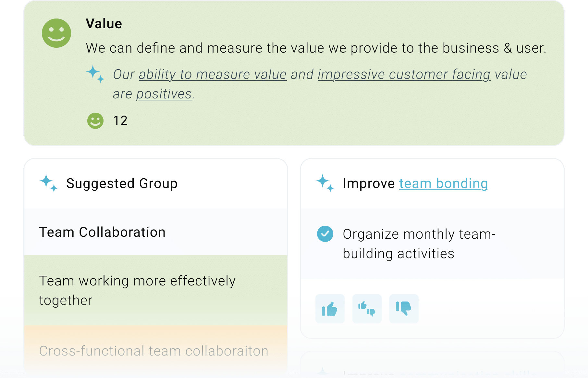
Task: Click the small smiley beside count 12
Action: coord(95,121)
